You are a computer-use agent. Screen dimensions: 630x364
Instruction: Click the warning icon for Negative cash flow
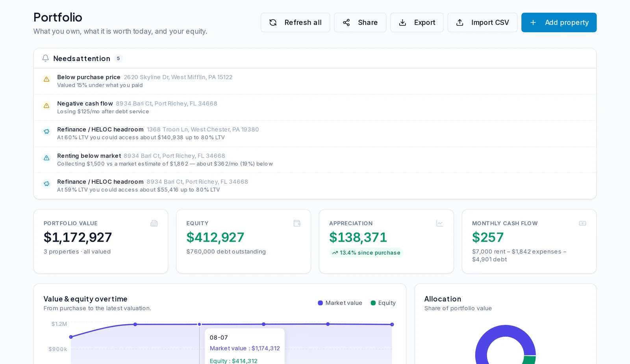[x=46, y=105]
